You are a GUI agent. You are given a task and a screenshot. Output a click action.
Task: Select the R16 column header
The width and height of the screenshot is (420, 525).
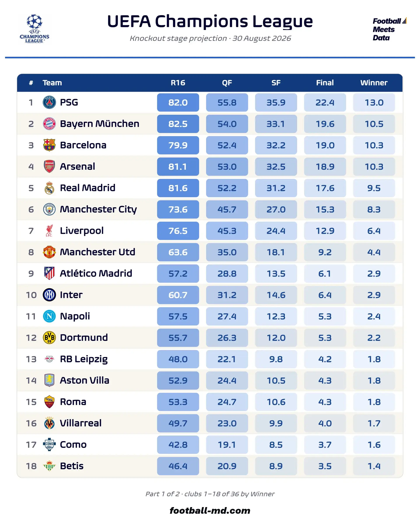tap(178, 83)
